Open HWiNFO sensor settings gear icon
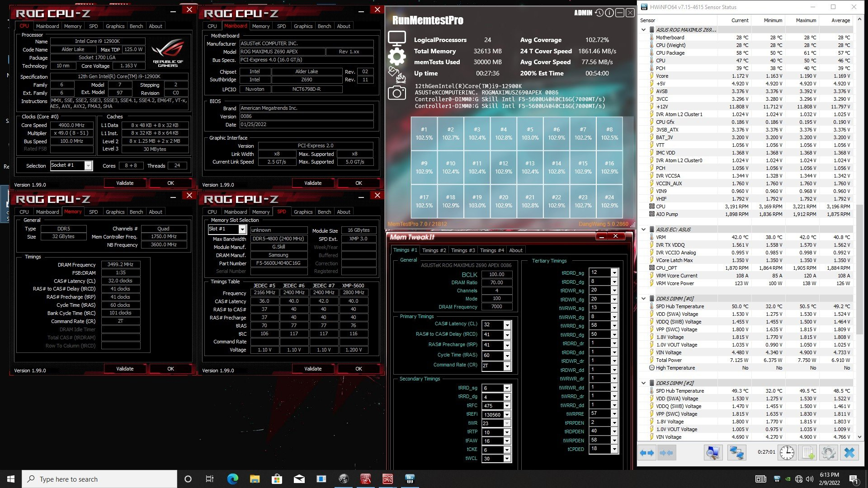Image resolution: width=868 pixels, height=488 pixels. (x=828, y=452)
